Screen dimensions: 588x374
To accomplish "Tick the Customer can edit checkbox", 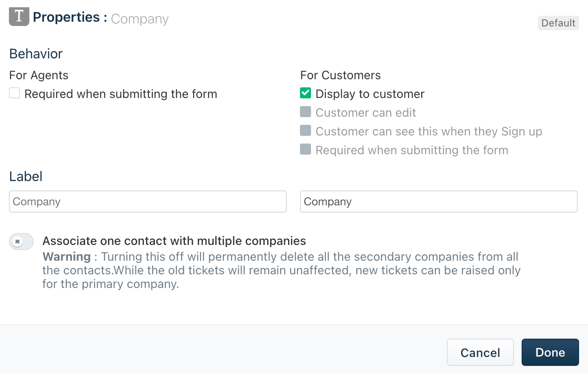I will (x=305, y=112).
